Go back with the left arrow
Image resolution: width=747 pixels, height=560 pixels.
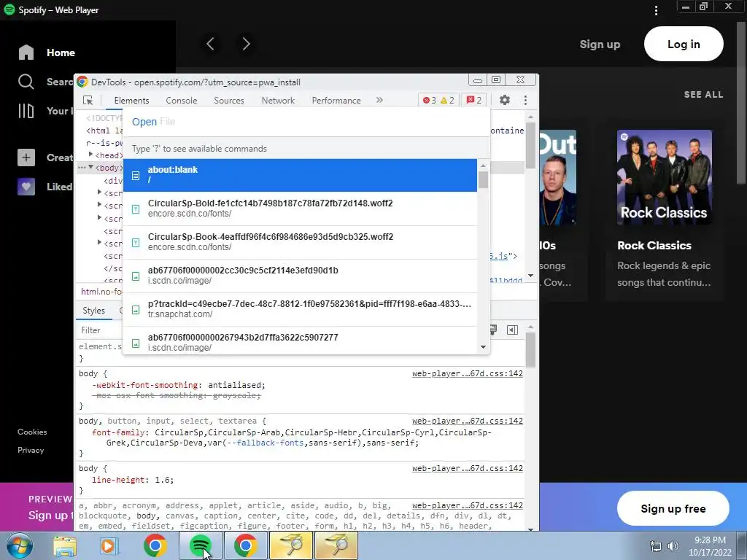click(210, 44)
